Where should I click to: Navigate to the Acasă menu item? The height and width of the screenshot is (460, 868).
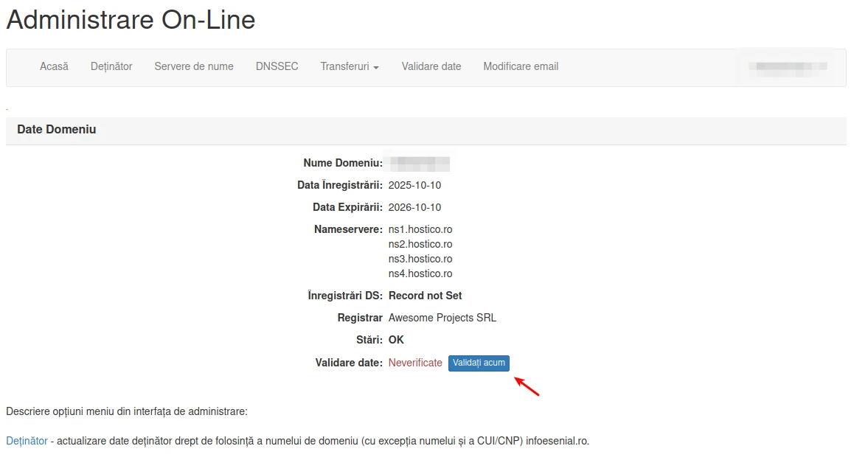coord(54,66)
